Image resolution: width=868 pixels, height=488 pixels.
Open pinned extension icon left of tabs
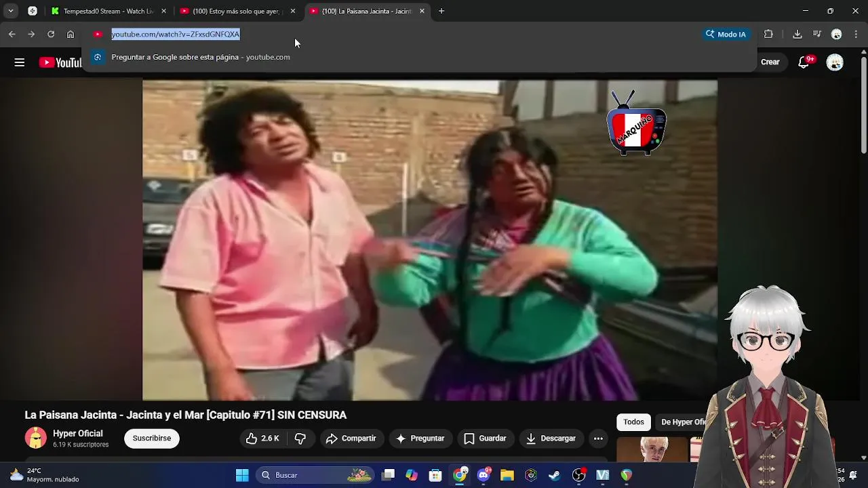point(32,11)
